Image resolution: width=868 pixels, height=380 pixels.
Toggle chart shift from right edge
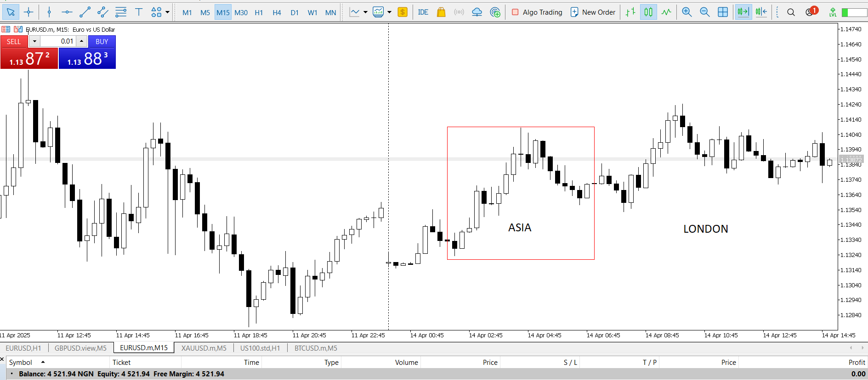(761, 12)
